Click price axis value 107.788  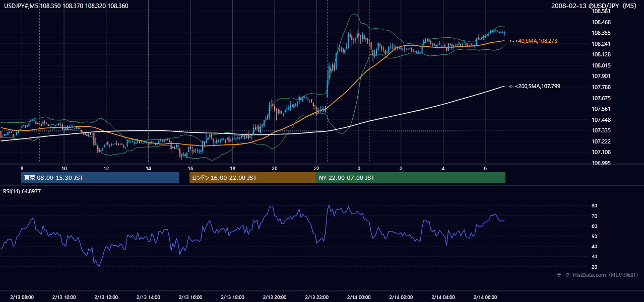point(601,87)
